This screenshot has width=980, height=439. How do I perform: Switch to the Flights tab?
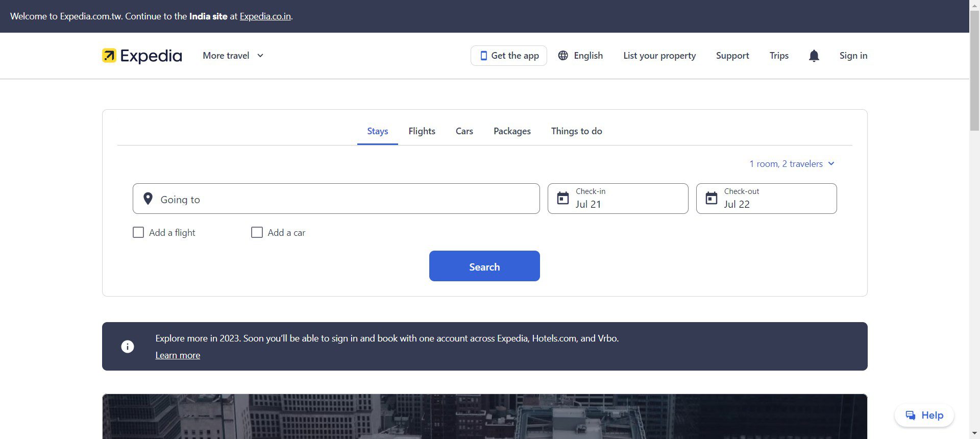click(422, 131)
